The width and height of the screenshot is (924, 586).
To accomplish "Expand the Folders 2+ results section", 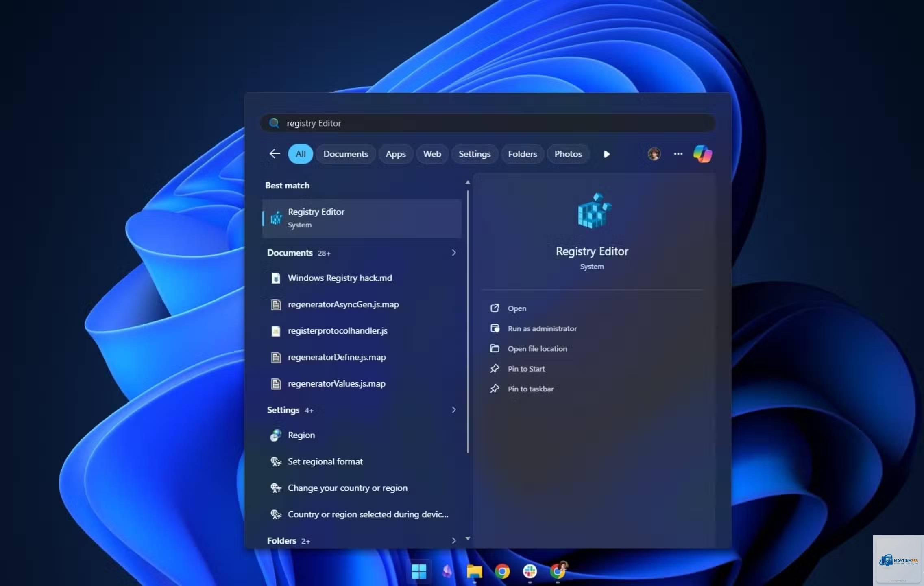I will click(x=454, y=540).
